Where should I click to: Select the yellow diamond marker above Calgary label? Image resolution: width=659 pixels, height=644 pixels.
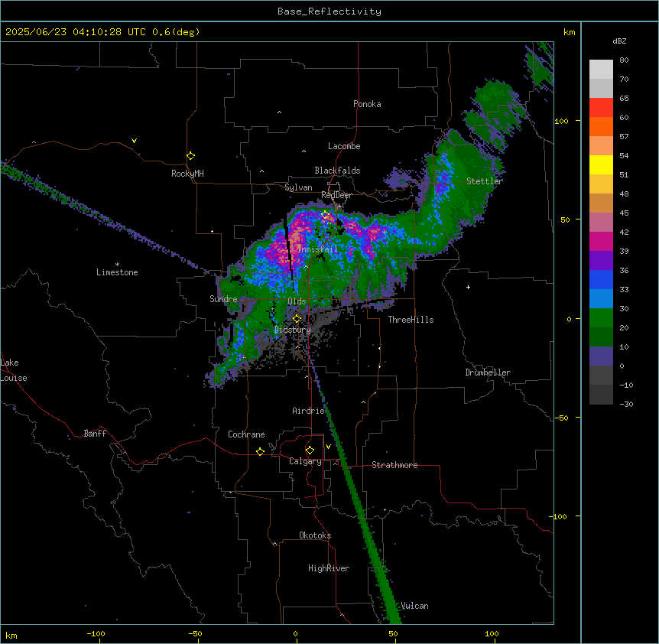(310, 450)
